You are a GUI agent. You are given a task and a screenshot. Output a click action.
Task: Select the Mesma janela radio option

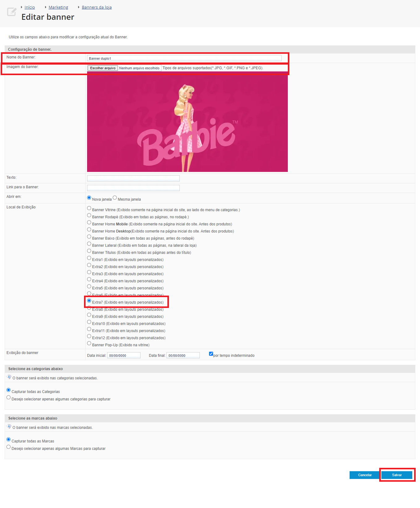click(115, 198)
